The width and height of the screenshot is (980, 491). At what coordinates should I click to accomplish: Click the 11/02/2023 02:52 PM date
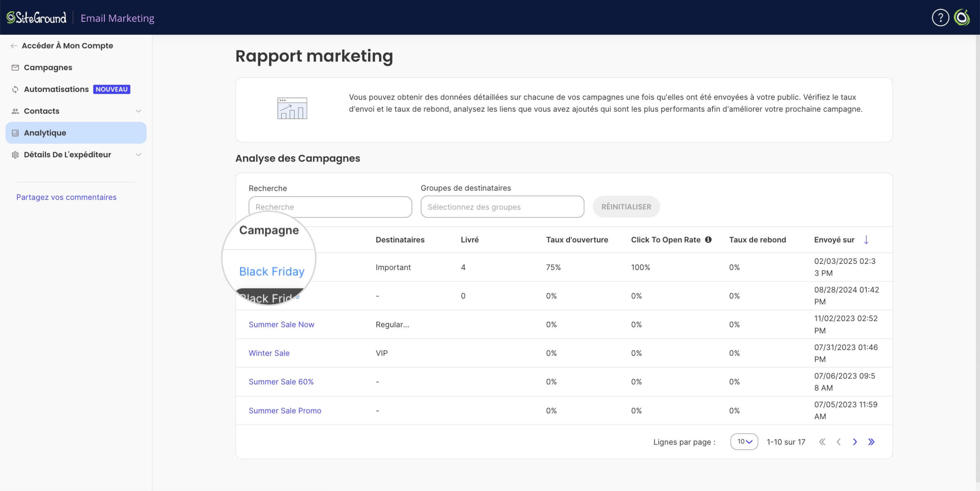point(846,324)
